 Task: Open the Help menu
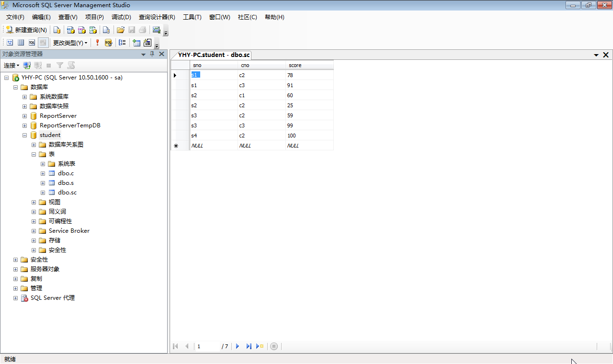[x=274, y=17]
